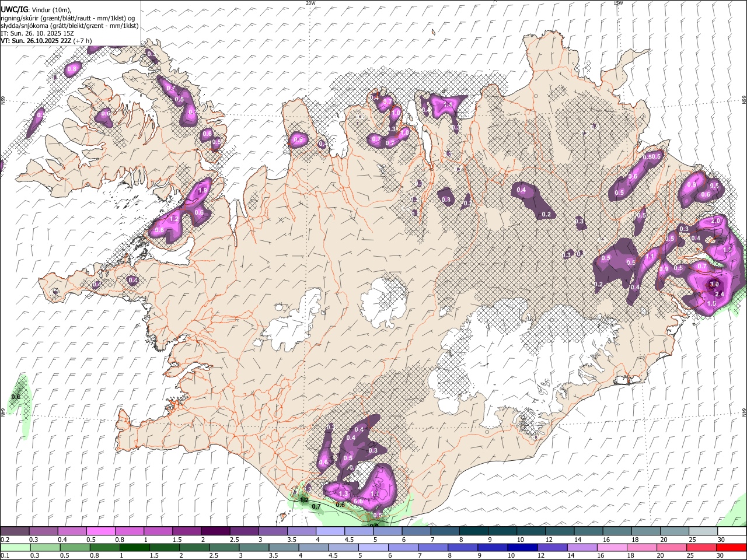Pick the 16 light pink swatch, lower legend row

pos(612,547)
